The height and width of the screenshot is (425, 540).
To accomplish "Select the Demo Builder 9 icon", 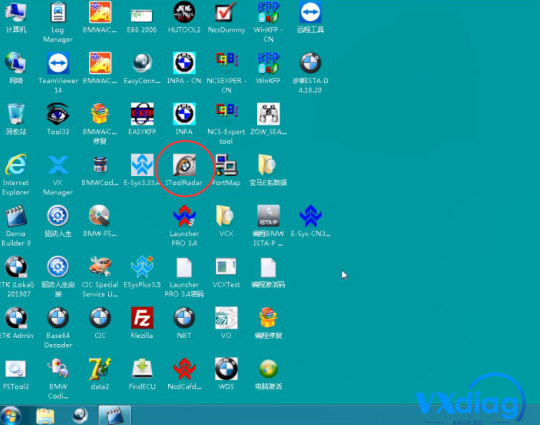I will point(15,216).
